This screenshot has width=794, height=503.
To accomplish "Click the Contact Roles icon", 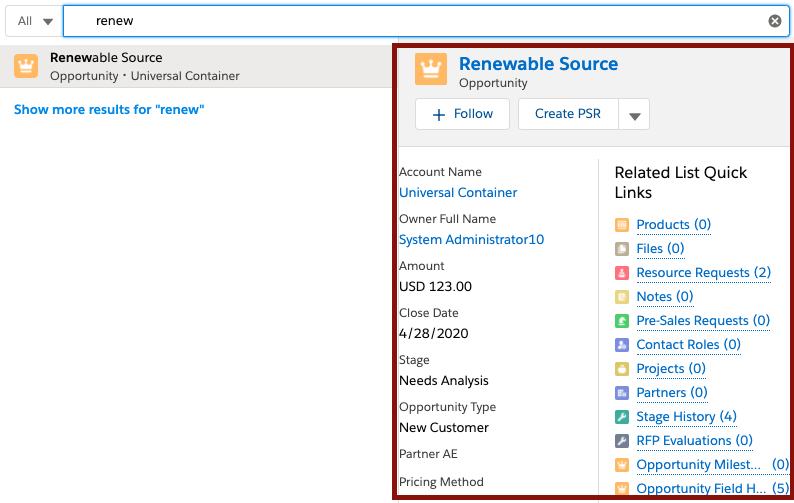I will click(x=622, y=345).
